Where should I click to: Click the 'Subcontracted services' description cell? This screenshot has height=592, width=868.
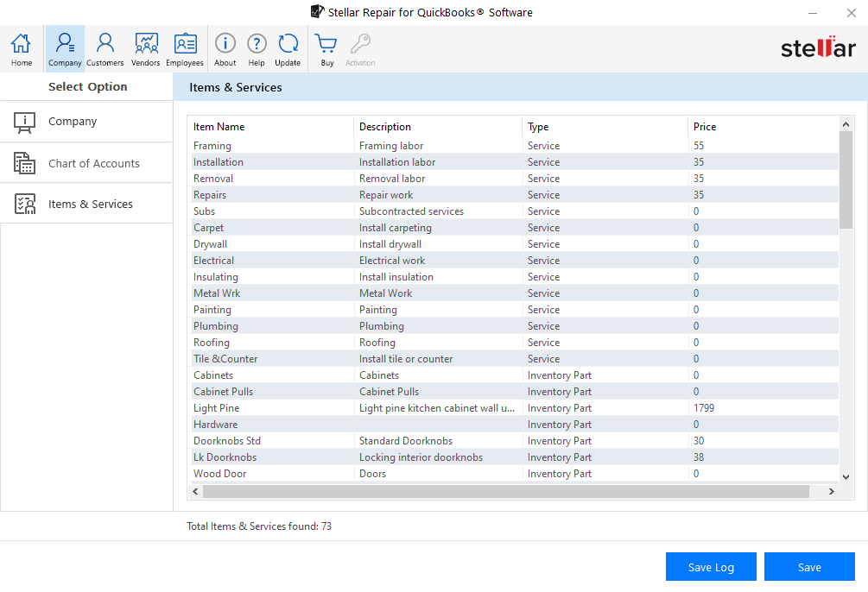(411, 211)
